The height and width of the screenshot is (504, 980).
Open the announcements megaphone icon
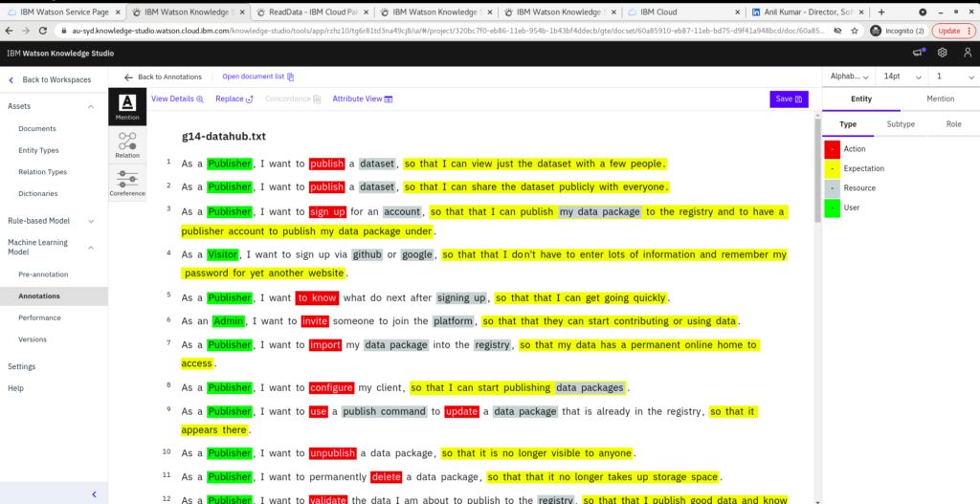click(919, 53)
